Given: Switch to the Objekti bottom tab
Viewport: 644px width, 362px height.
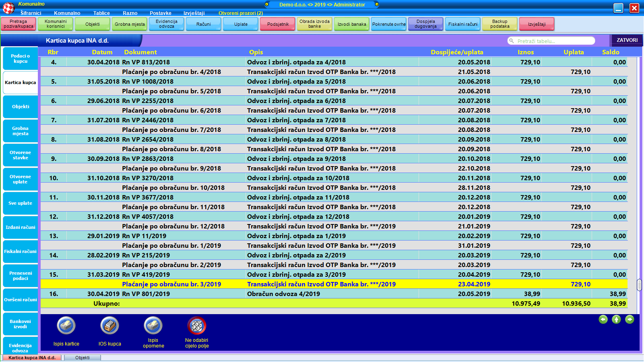Looking at the screenshot, I should coord(82,358).
